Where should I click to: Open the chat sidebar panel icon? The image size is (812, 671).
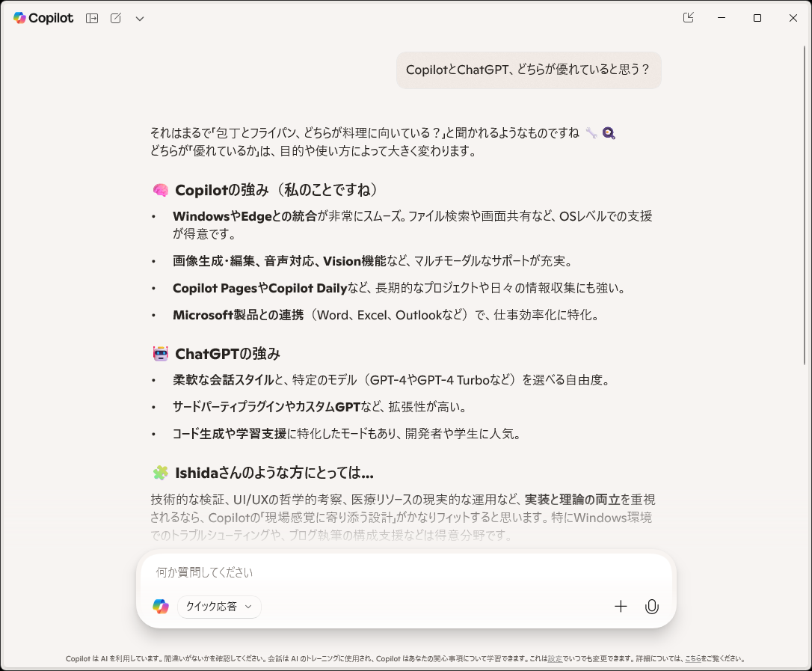(x=91, y=18)
